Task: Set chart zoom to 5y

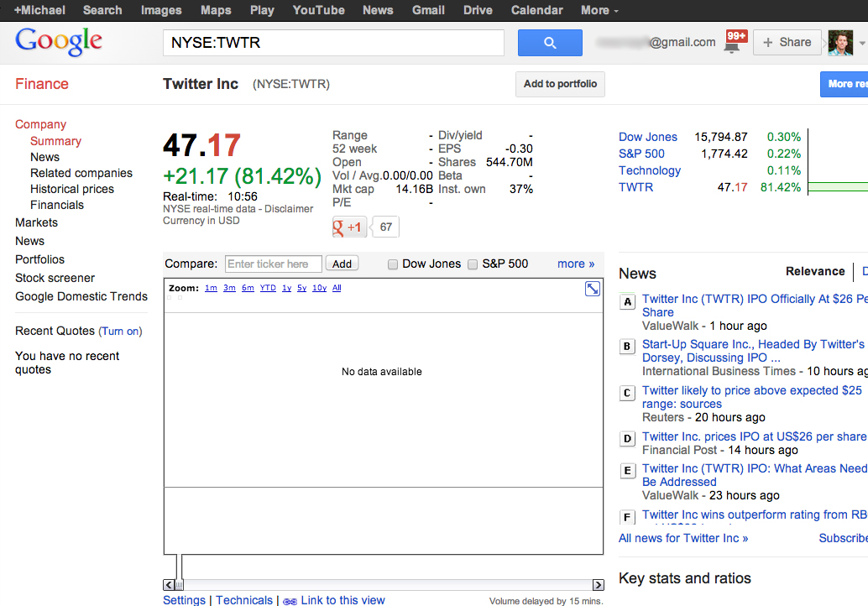Action: 301,288
